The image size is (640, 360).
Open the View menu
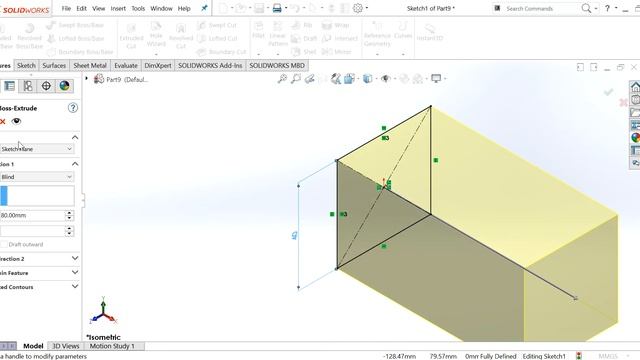tap(98, 8)
